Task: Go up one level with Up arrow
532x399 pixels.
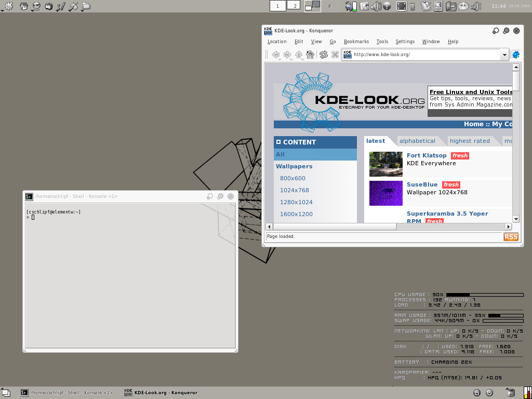Action: [x=299, y=55]
